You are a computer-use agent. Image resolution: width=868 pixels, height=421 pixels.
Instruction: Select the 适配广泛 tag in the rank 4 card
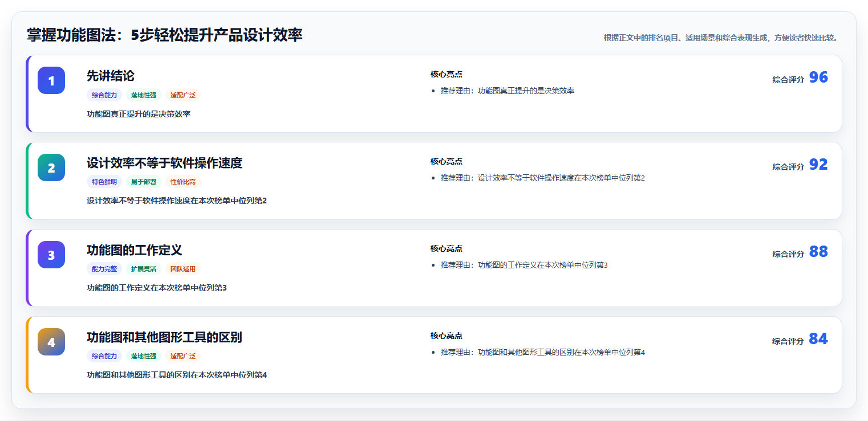pos(183,357)
